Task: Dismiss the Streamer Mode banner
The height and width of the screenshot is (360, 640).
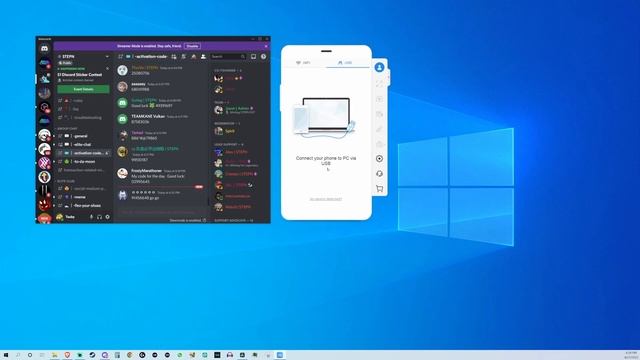Action: 267,46
